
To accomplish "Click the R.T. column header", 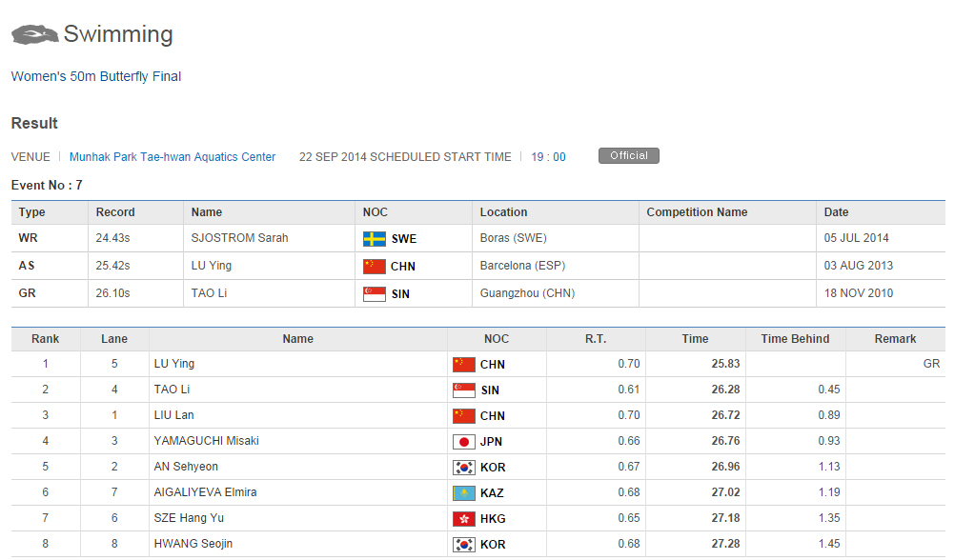I will pos(596,339).
